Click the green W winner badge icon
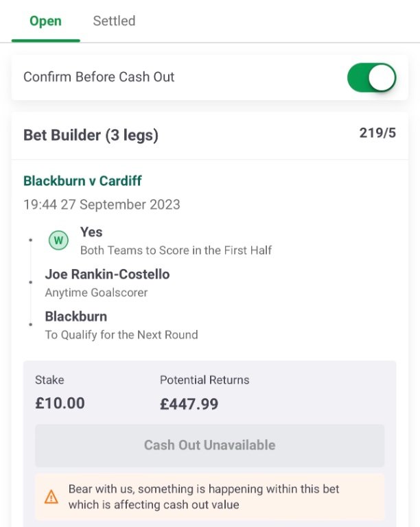The height and width of the screenshot is (527, 420). coord(58,240)
